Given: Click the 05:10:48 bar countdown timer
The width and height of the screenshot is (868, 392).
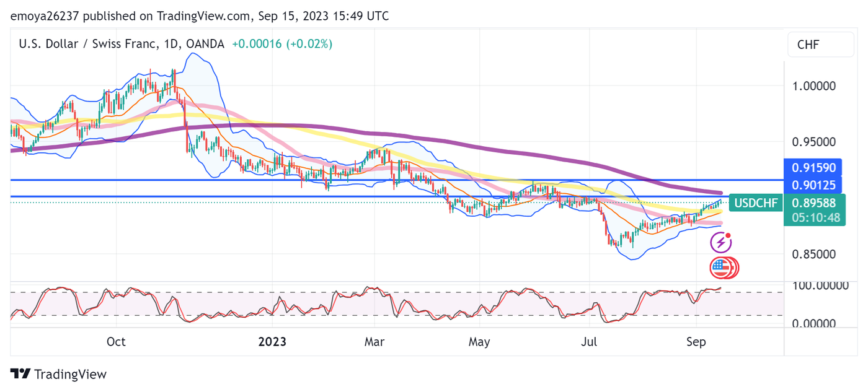Looking at the screenshot, I should 814,217.
